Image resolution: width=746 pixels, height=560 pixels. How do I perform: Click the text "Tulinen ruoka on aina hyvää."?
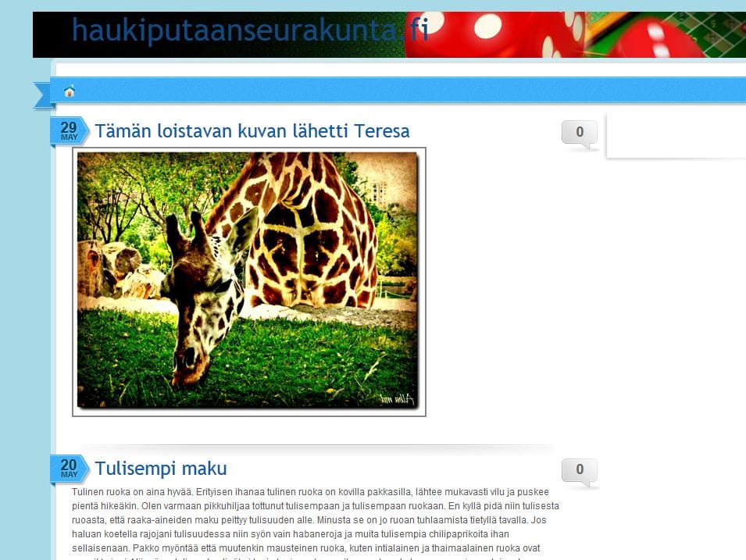132,492
